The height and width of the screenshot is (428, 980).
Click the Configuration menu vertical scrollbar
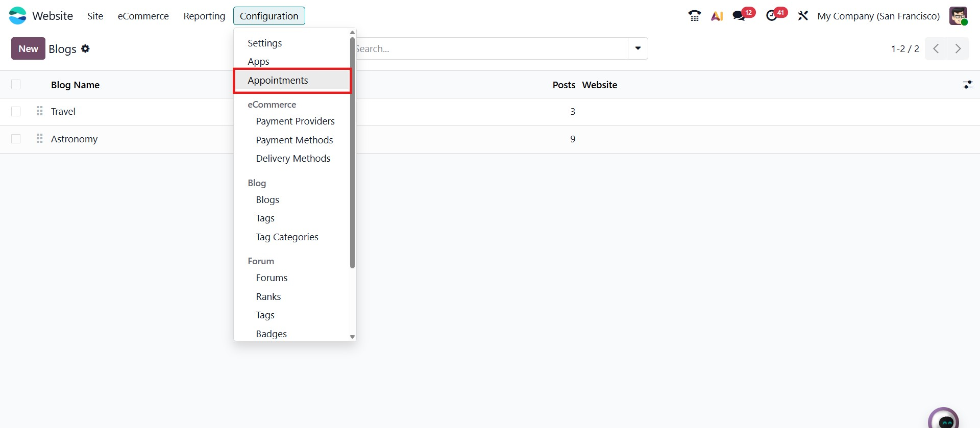pyautogui.click(x=352, y=153)
